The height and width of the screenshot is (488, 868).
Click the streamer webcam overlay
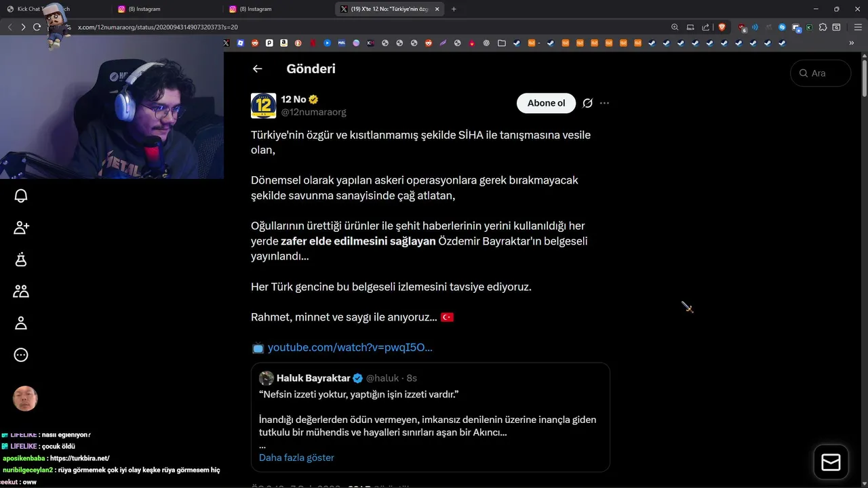[x=112, y=107]
